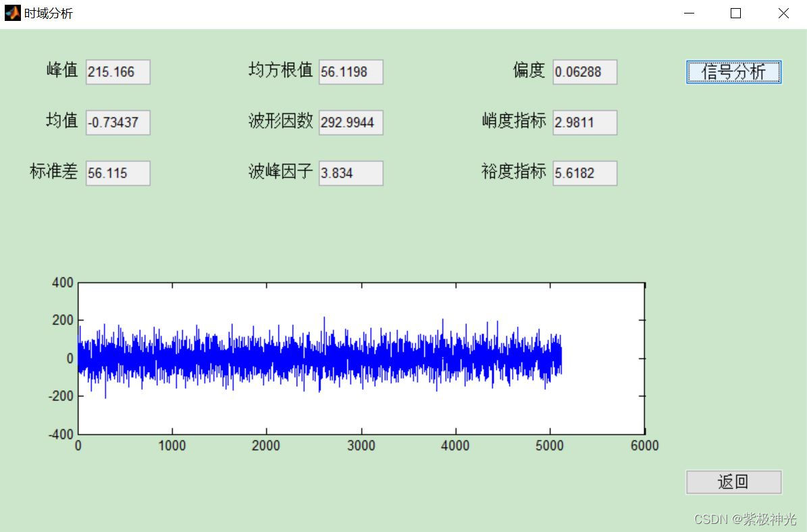807x532 pixels.
Task: Click the y-axis tick label -200
Action: [61, 396]
